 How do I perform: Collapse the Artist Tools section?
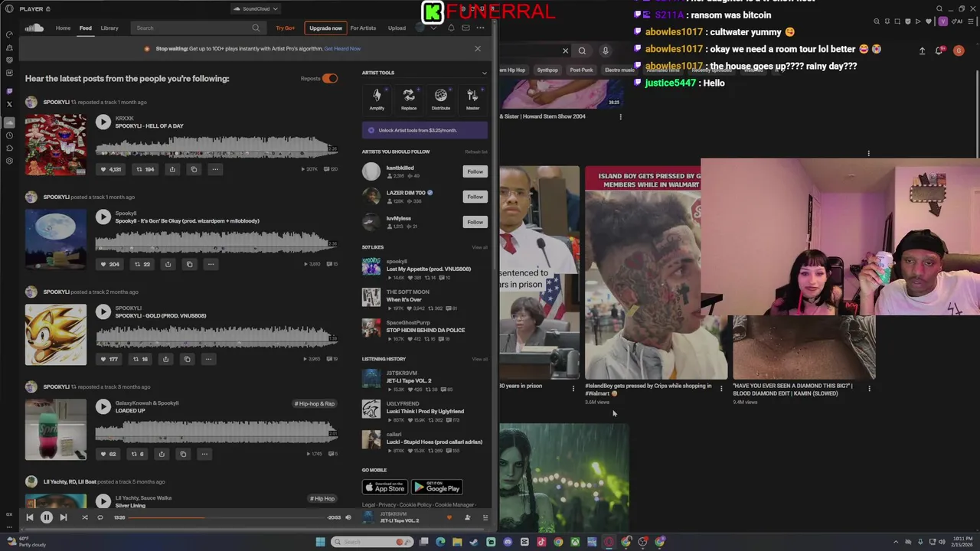point(484,73)
